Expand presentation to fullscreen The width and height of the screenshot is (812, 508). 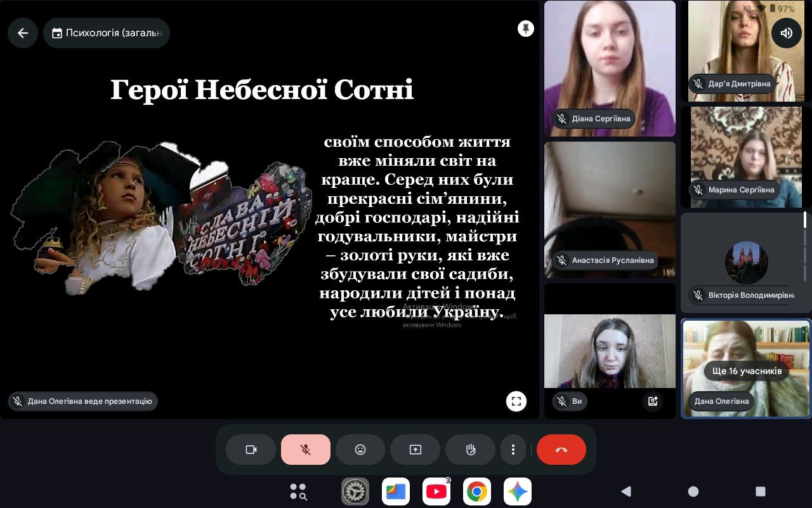[516, 401]
